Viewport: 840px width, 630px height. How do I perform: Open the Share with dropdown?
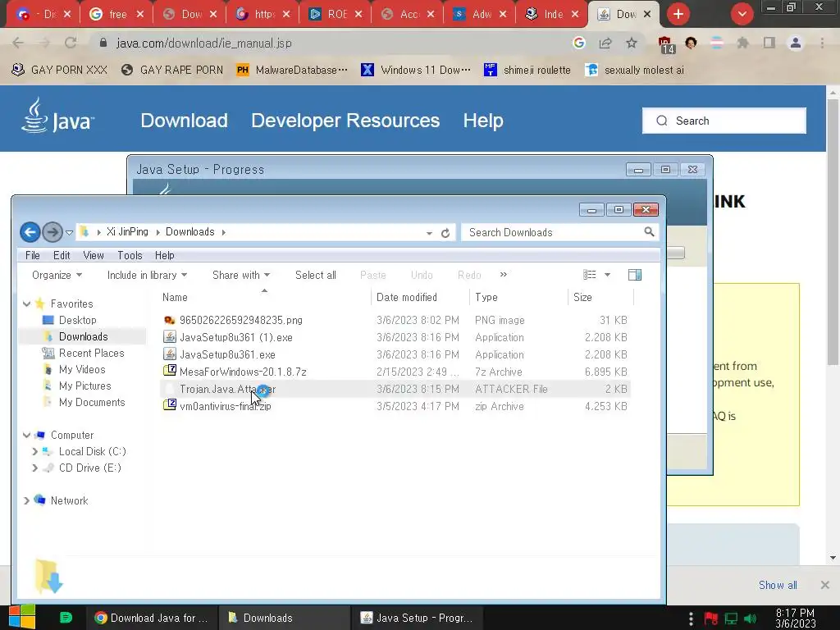(241, 275)
